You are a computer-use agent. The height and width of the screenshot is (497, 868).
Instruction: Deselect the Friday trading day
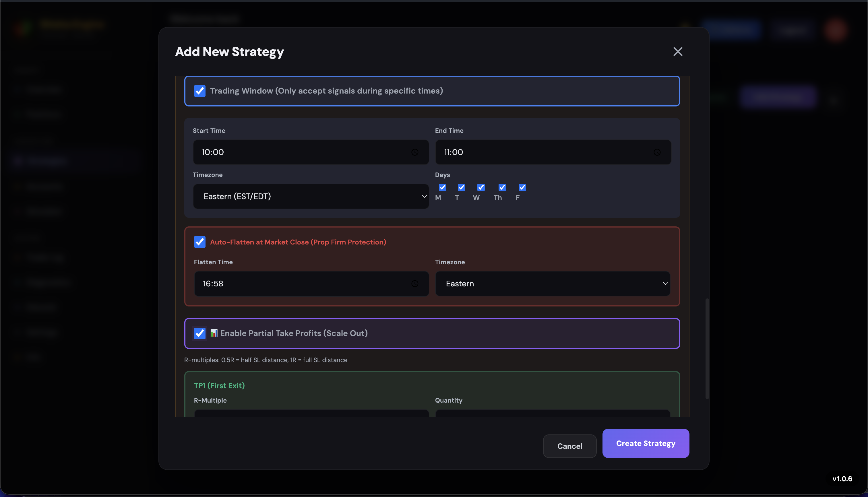click(x=522, y=187)
